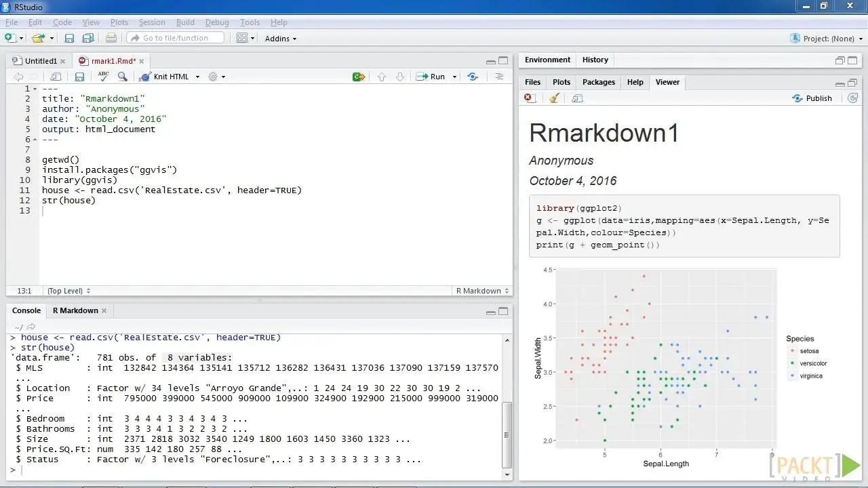
Task: Open Find/Replace with magnifier icon
Action: 123,77
